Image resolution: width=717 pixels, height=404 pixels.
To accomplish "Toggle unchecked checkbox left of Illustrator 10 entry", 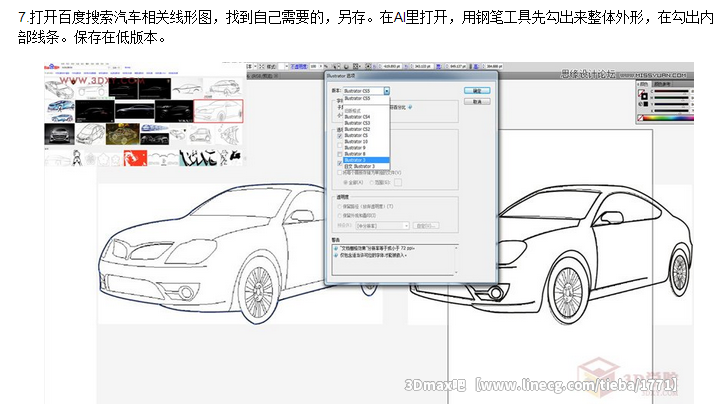I will click(340, 145).
